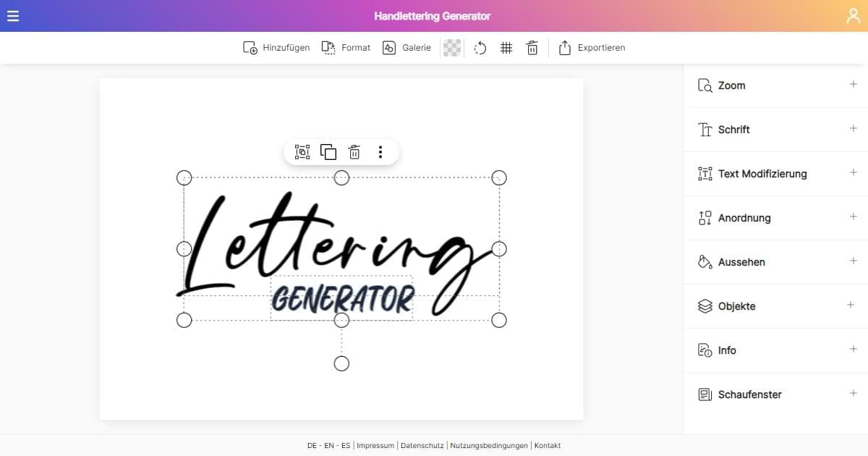Open the user account profile icon
This screenshot has height=456, width=868.
tap(854, 16)
